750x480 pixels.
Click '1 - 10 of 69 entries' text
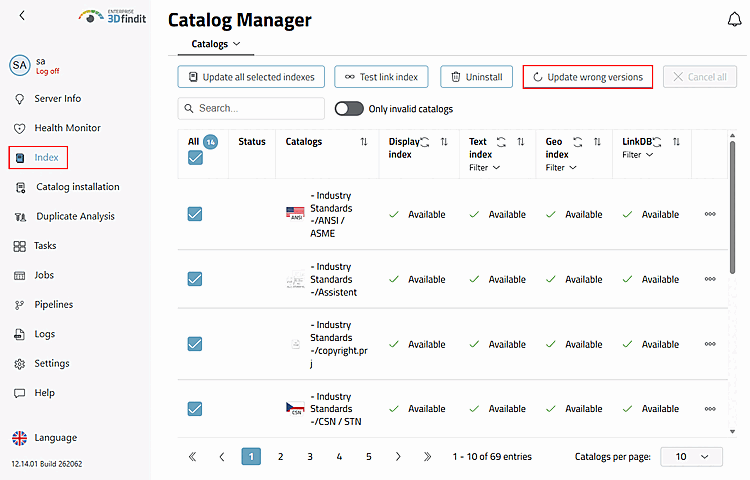[x=492, y=457]
